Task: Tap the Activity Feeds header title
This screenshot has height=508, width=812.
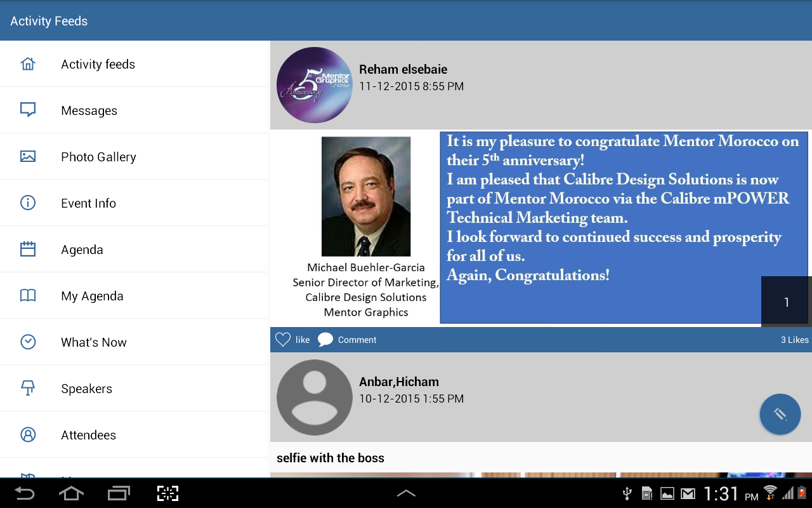Action: (49, 21)
